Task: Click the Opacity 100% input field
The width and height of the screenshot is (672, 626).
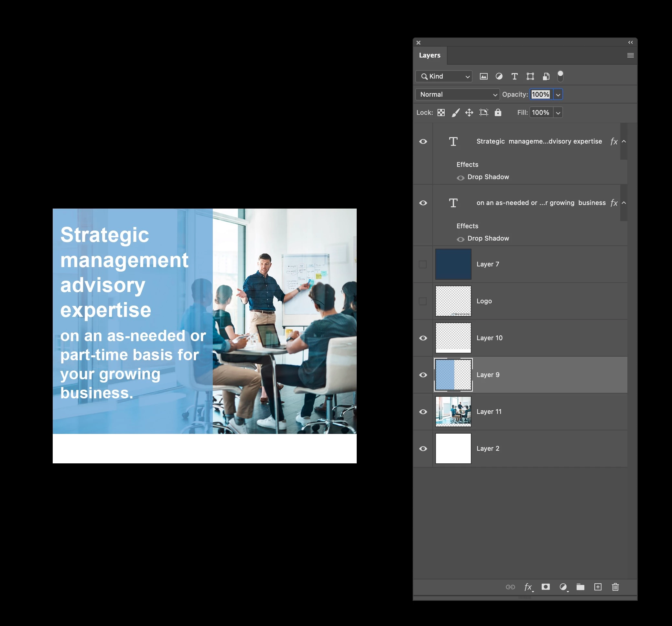Action: [x=540, y=95]
